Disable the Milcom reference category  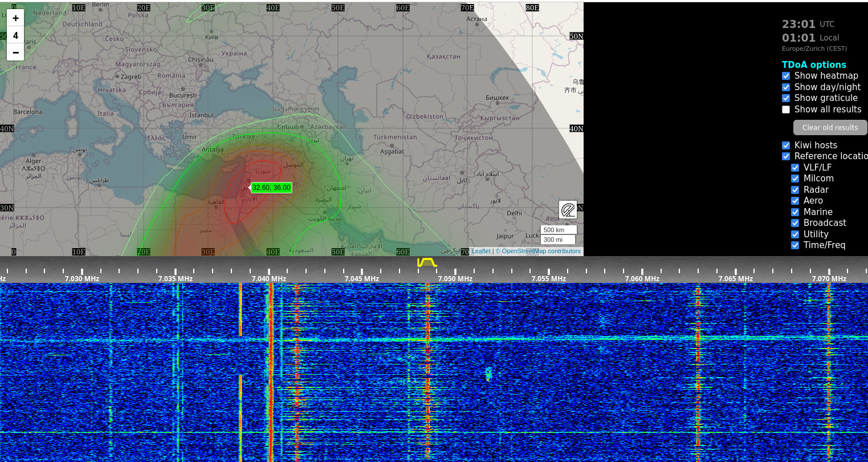(795, 179)
